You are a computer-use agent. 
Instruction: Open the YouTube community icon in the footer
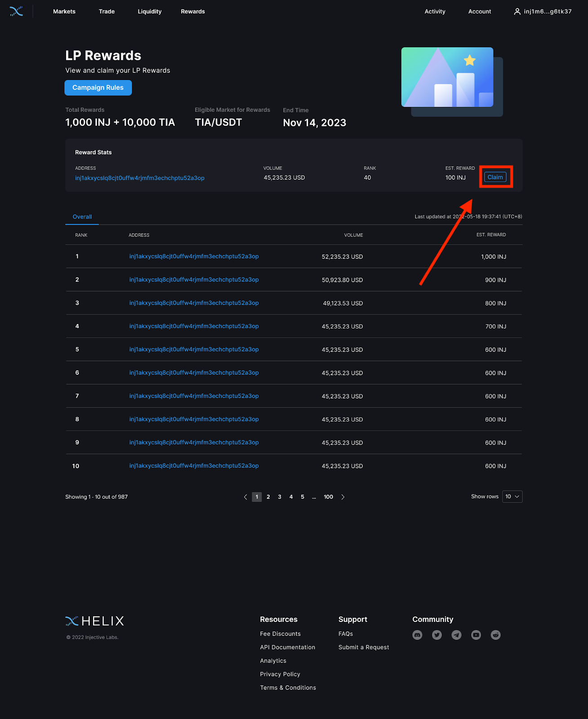[x=476, y=635]
